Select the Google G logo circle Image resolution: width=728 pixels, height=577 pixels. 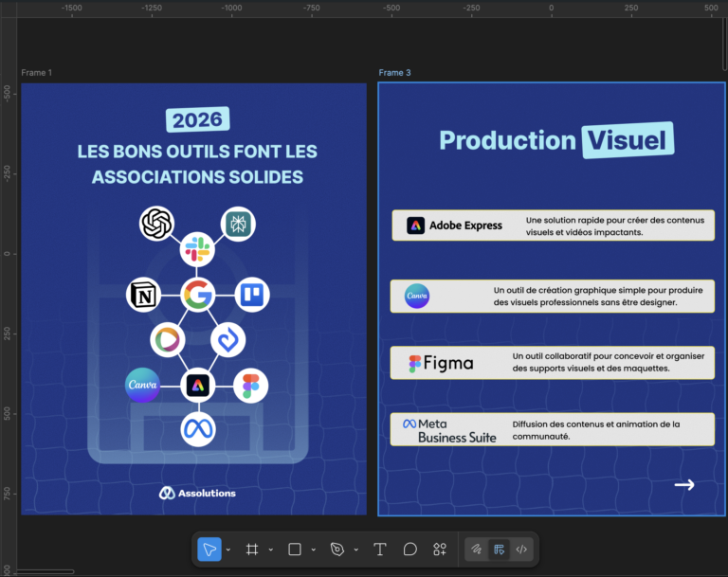[198, 295]
